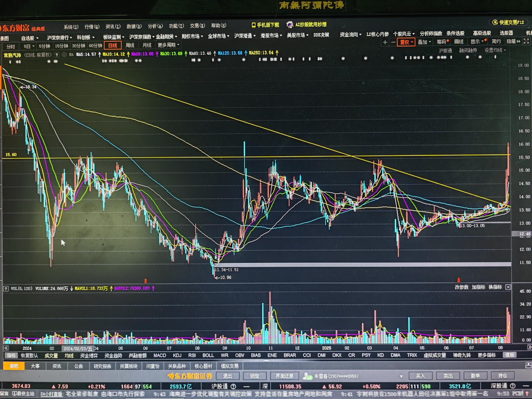Click 退出 logout button

227,376
